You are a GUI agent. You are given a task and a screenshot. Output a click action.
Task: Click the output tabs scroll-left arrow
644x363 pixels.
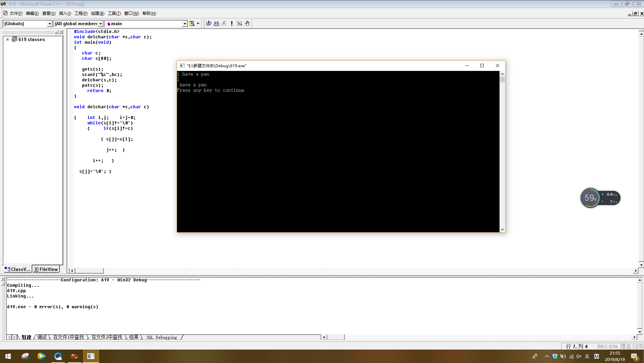[9, 337]
